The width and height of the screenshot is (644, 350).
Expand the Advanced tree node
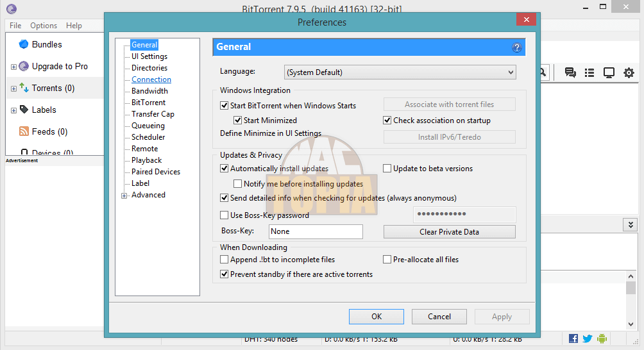[124, 196]
